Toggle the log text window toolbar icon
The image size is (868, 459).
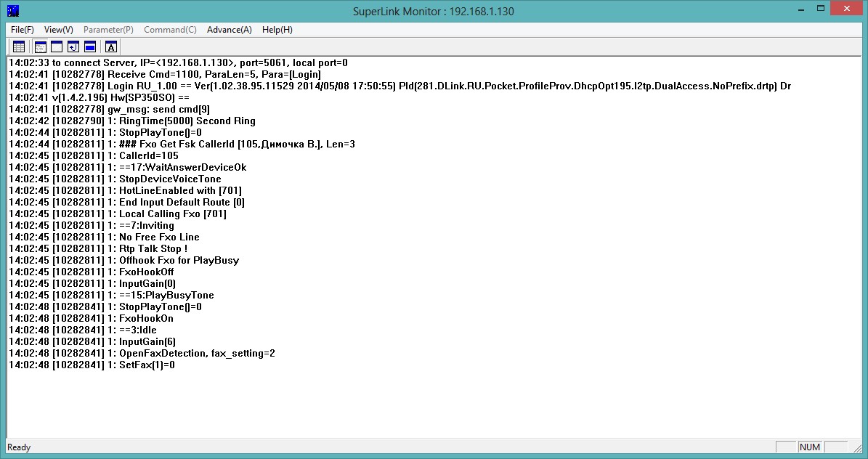[41, 47]
